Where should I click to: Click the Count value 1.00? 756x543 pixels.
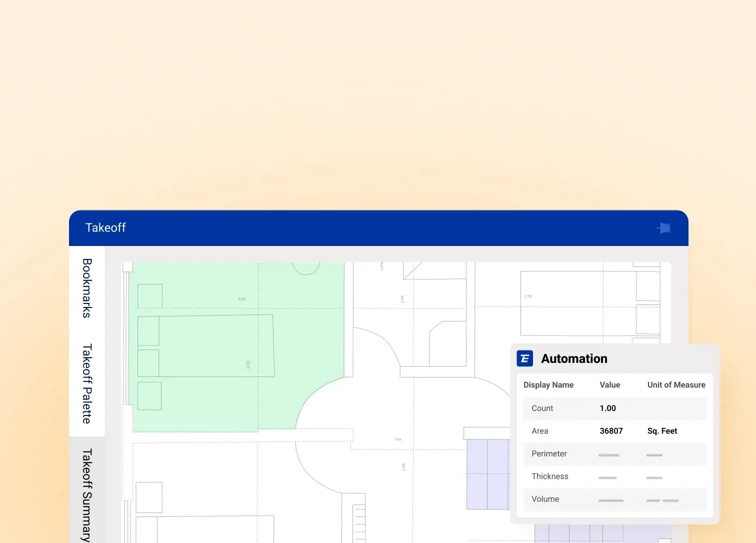[x=607, y=408]
